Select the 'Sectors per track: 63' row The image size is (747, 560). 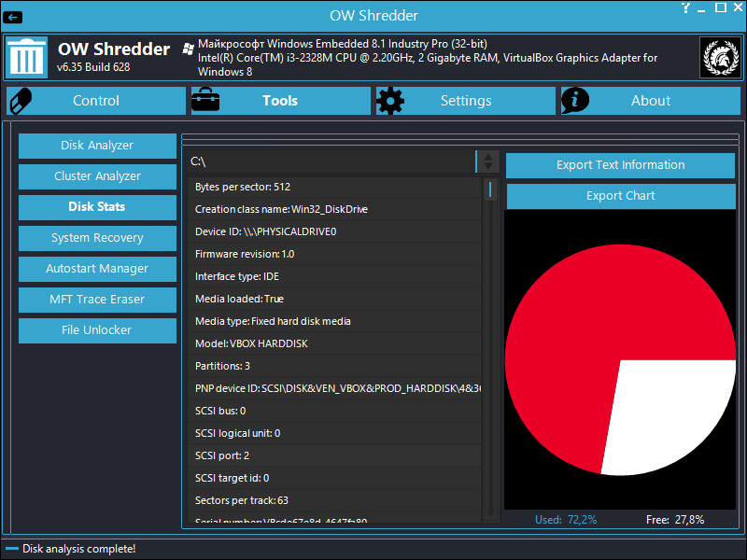334,500
